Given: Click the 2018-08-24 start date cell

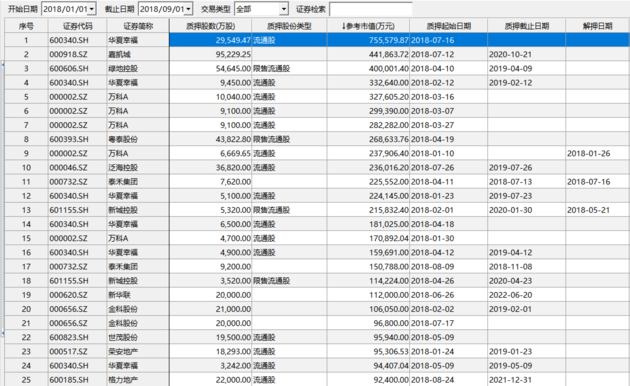Looking at the screenshot, I should [x=448, y=379].
